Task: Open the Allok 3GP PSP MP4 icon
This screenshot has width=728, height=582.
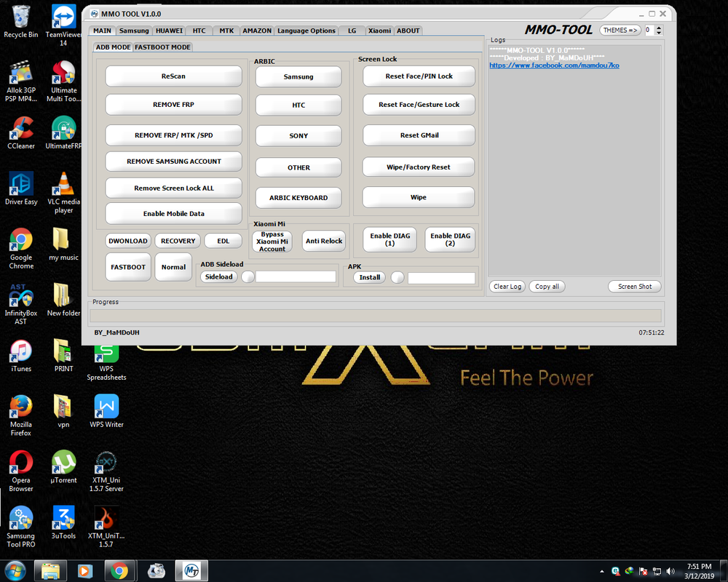Action: (x=21, y=81)
